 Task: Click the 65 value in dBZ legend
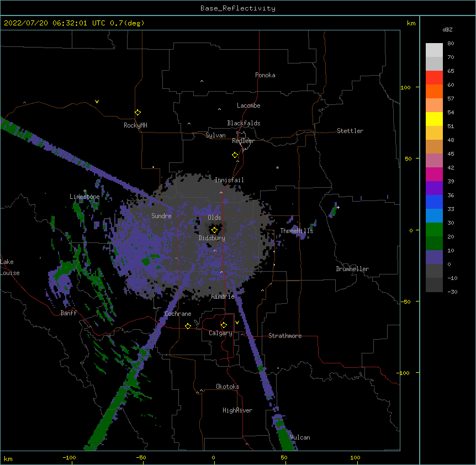(451, 71)
